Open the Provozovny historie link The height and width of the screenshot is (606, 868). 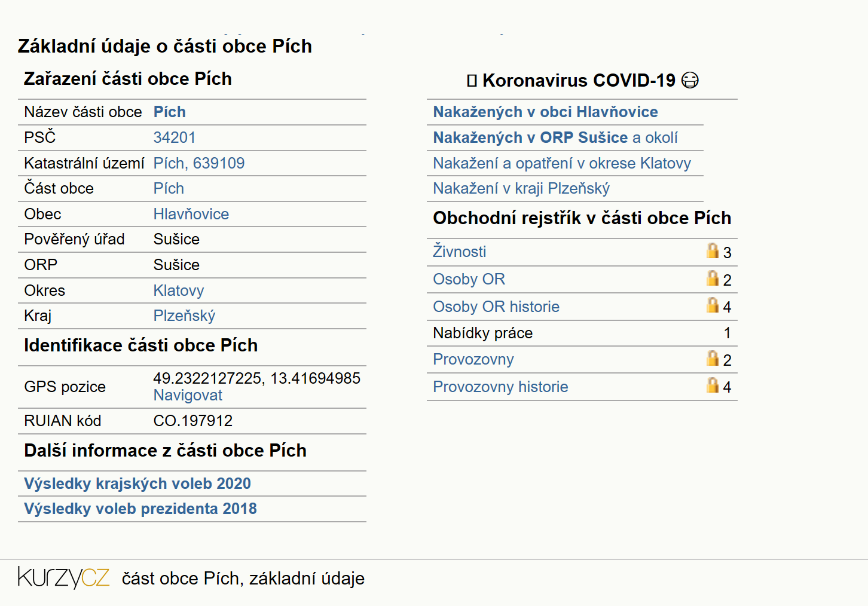(500, 387)
